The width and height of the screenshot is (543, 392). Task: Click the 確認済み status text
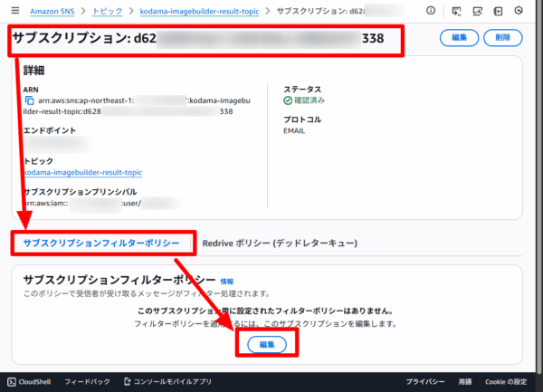310,100
